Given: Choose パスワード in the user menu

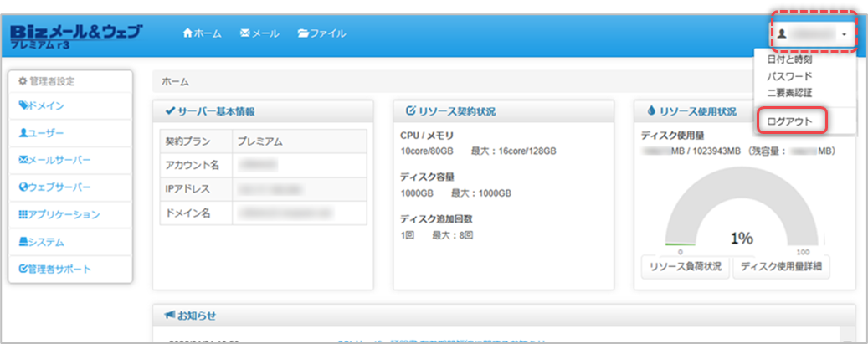Looking at the screenshot, I should (x=789, y=76).
